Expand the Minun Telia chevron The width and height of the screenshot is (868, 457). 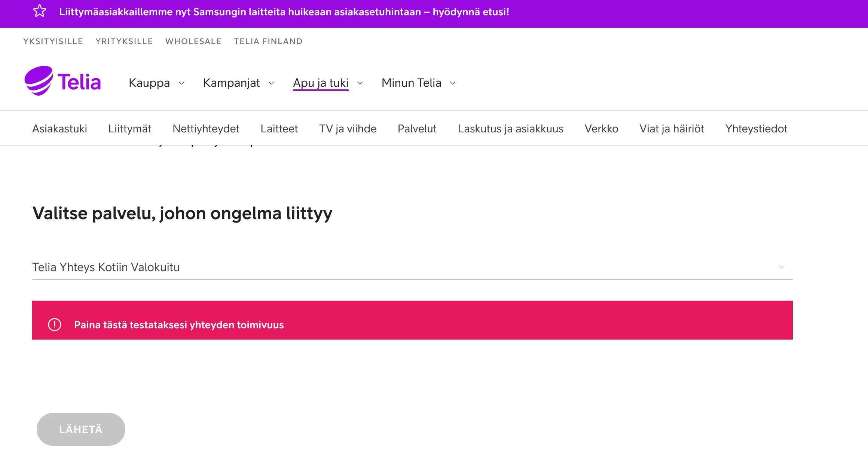click(453, 83)
